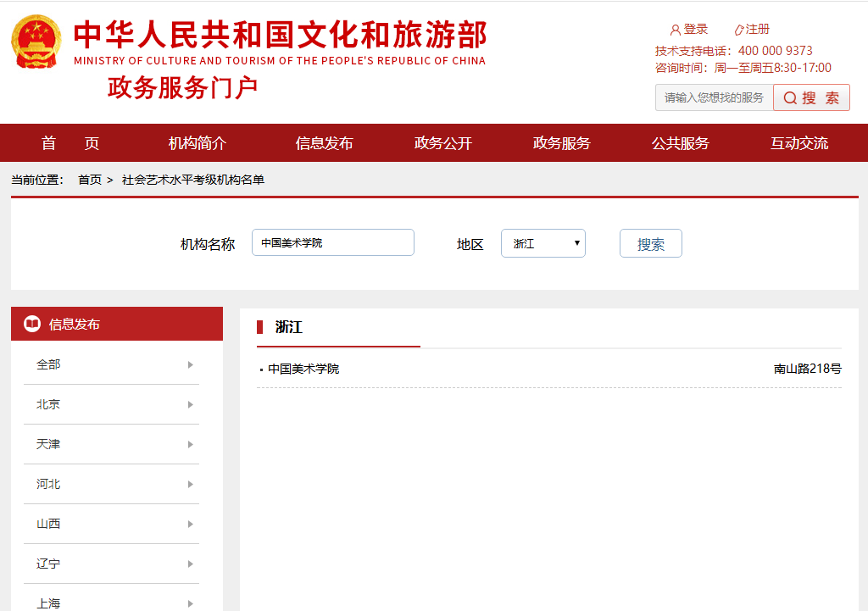The image size is (868, 611).
Task: Expand the 全部 sidebar arrow
Action: point(190,364)
